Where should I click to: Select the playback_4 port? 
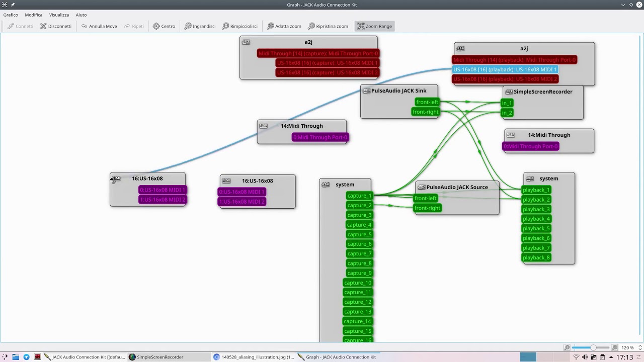tap(536, 219)
